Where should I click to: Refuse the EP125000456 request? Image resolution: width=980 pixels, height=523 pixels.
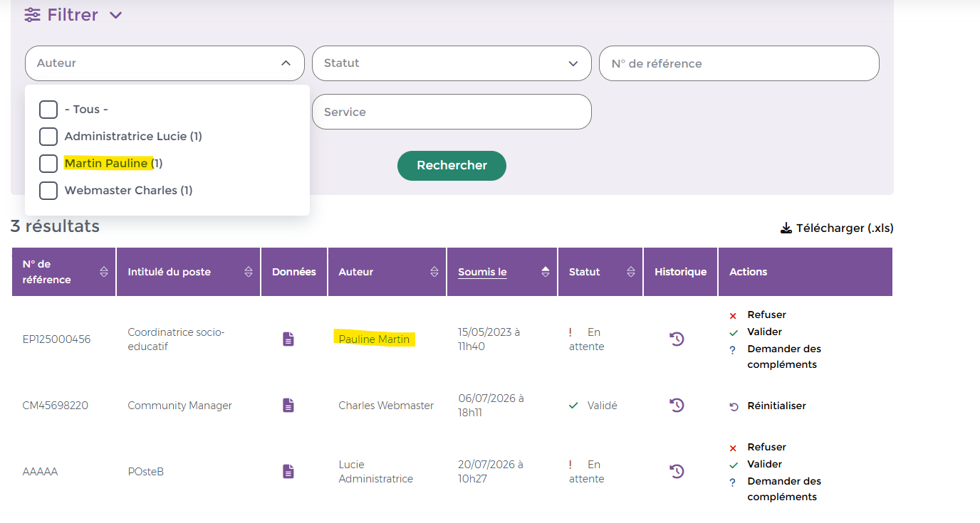click(766, 315)
